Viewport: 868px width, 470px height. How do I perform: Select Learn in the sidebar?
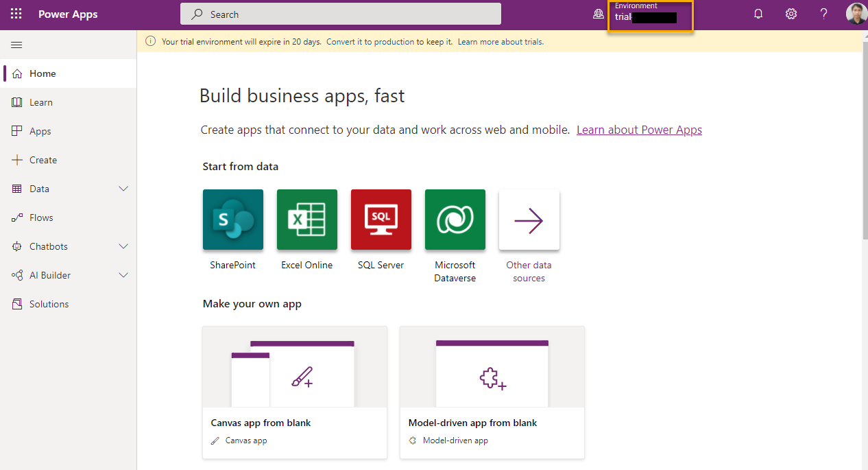click(x=69, y=102)
